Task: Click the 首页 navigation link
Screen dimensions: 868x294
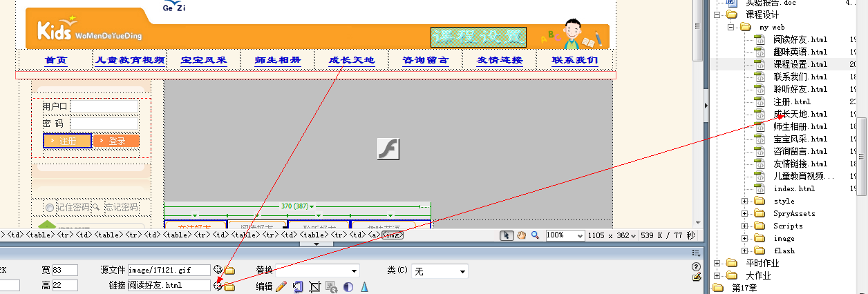Action: [x=56, y=61]
